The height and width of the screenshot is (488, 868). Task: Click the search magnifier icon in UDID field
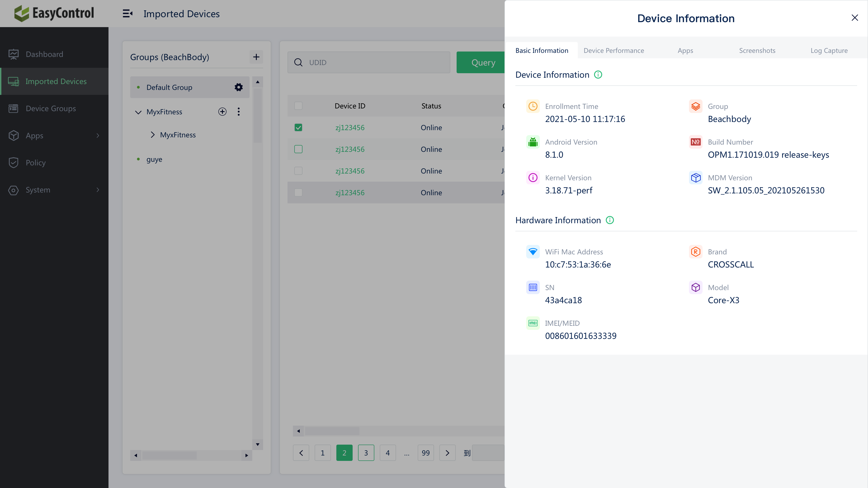coord(299,62)
